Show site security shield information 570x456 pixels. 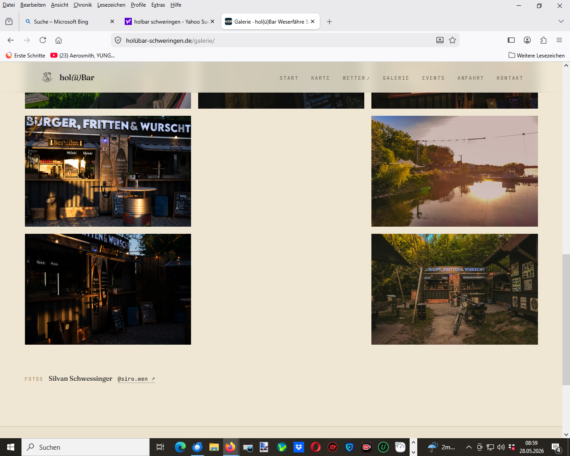(118, 40)
